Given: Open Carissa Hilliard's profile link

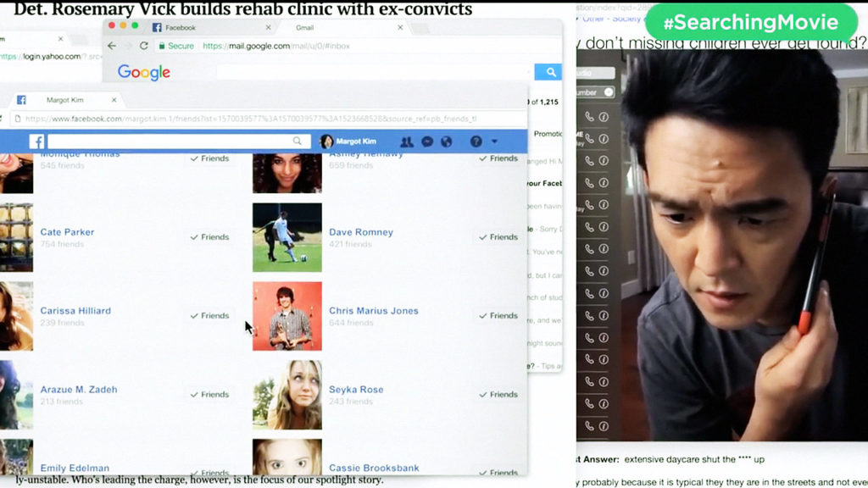Looking at the screenshot, I should 75,311.
